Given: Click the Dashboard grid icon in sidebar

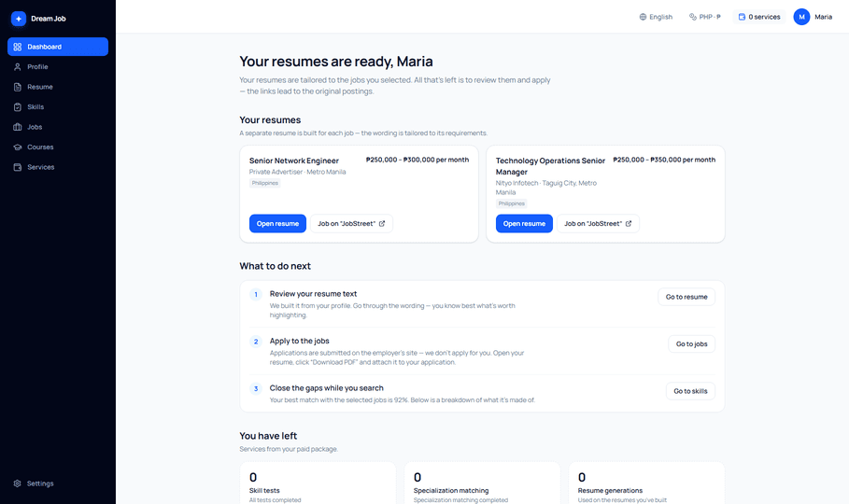Looking at the screenshot, I should (18, 47).
